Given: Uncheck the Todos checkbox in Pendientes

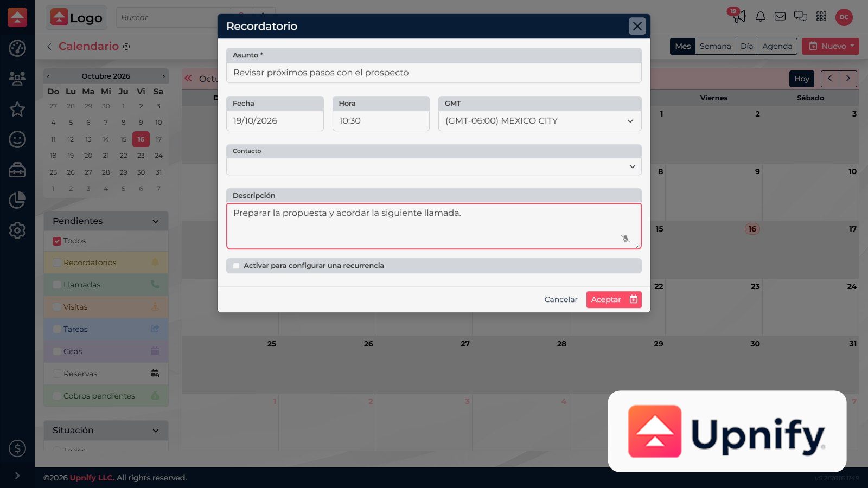Looking at the screenshot, I should [57, 241].
